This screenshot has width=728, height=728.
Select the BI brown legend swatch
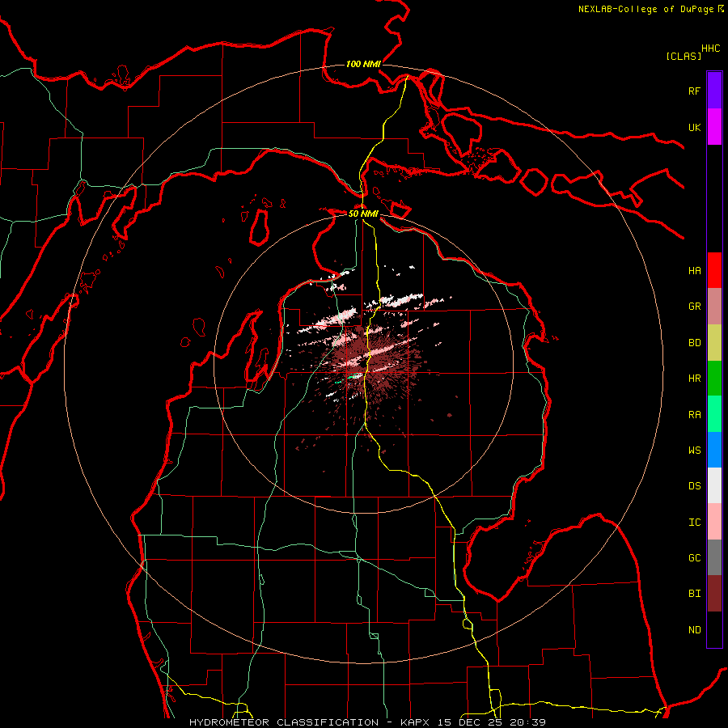[x=714, y=594]
